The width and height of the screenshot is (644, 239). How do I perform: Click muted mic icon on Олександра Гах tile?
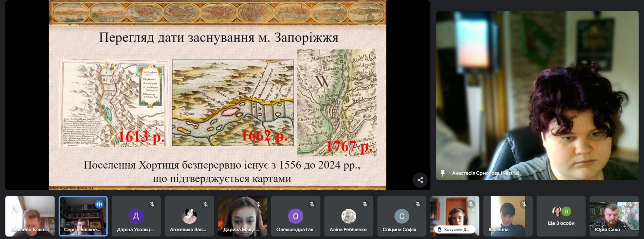coord(311,204)
